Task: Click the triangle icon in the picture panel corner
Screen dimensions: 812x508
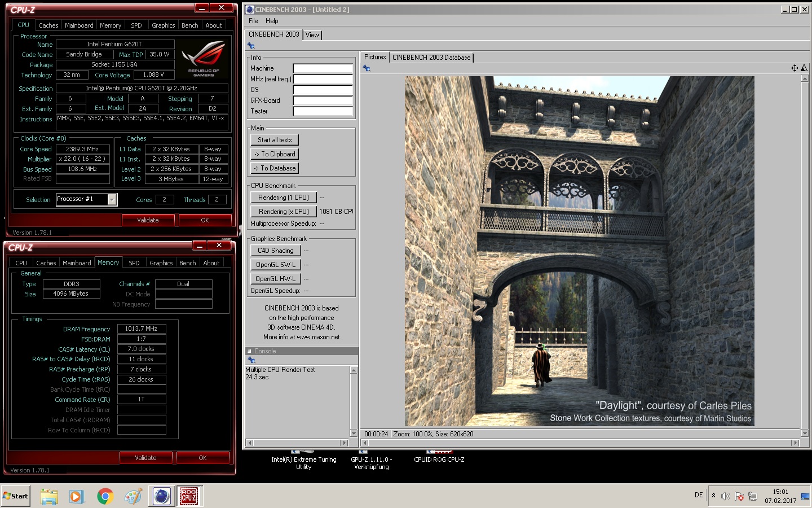Action: pyautogui.click(x=804, y=68)
